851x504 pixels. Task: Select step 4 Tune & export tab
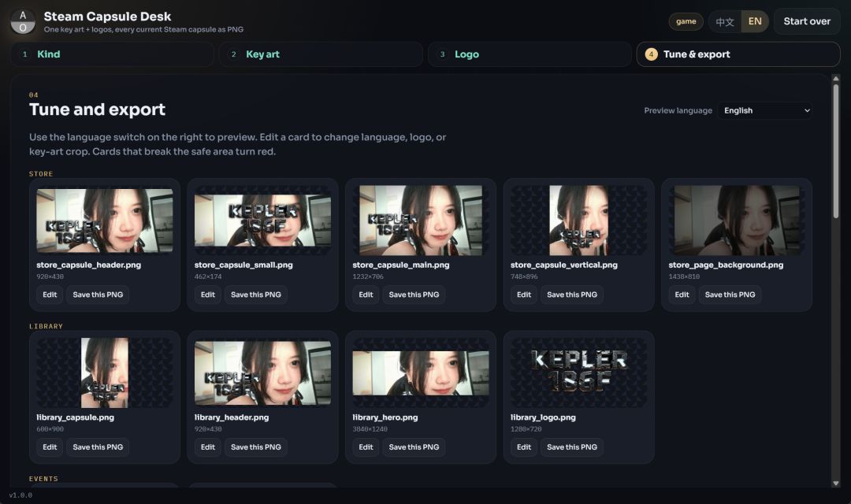tap(738, 54)
